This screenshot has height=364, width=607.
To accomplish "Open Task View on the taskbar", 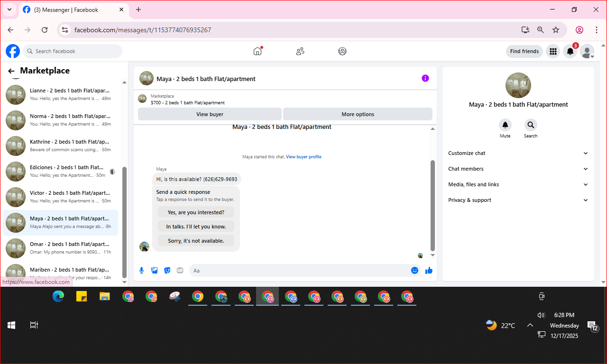I will pos(34,325).
